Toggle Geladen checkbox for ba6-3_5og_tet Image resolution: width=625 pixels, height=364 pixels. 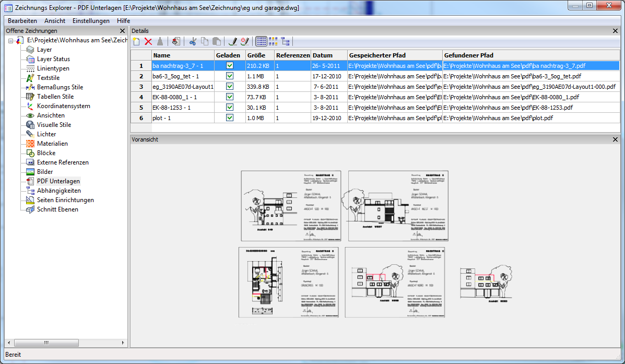tap(230, 76)
